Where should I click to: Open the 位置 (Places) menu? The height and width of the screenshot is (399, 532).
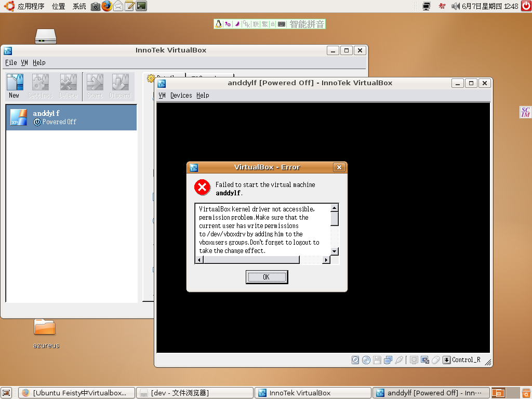58,6
